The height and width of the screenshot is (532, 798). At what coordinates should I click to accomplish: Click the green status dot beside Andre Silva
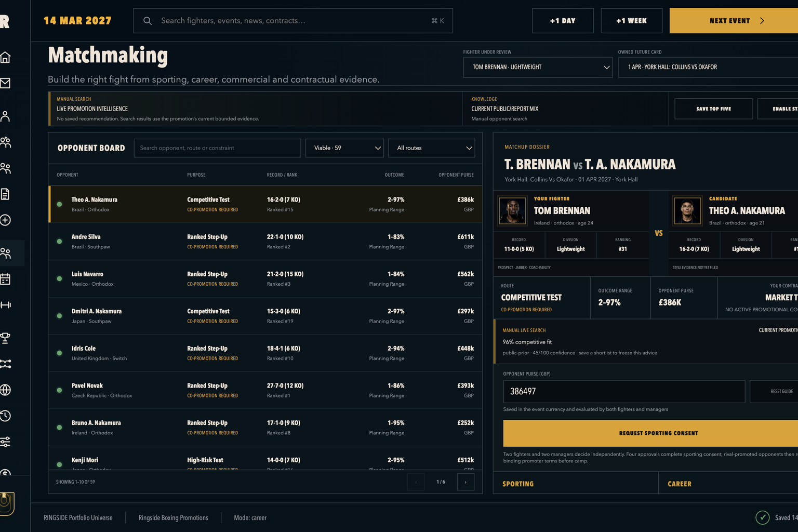click(x=60, y=242)
